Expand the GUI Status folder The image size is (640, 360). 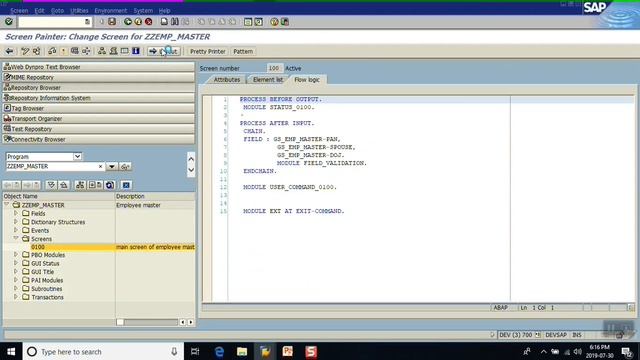click(x=16, y=263)
